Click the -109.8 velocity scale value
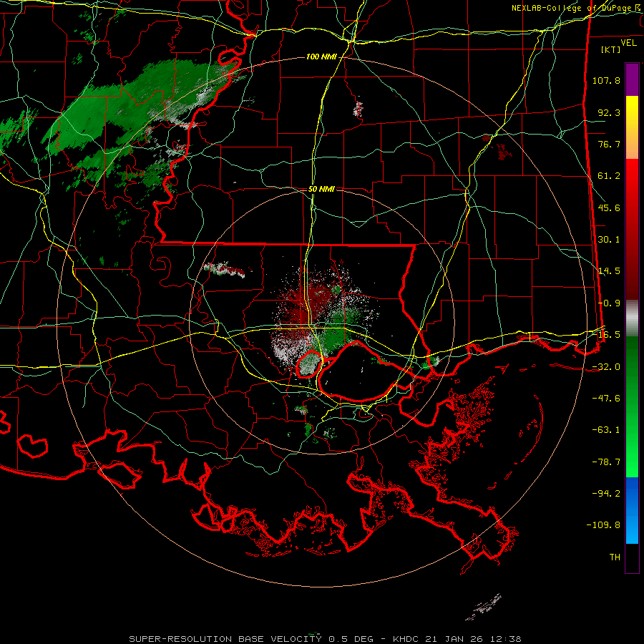The image size is (644, 644). (x=603, y=525)
